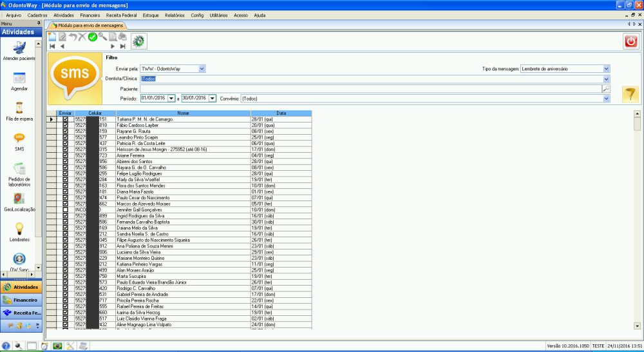Image resolution: width=644 pixels, height=352 pixels.
Task: Go to last record navigation arrow
Action: click(122, 46)
